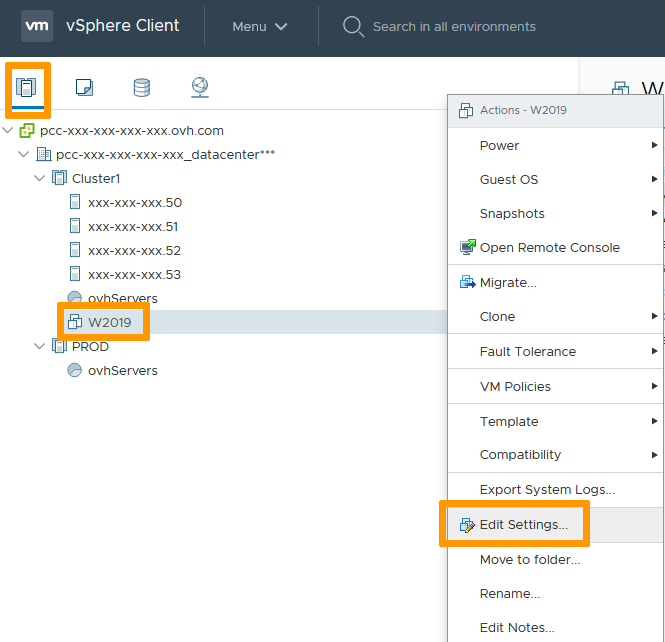Open the Power submenu
This screenshot has width=665, height=642.
500,145
